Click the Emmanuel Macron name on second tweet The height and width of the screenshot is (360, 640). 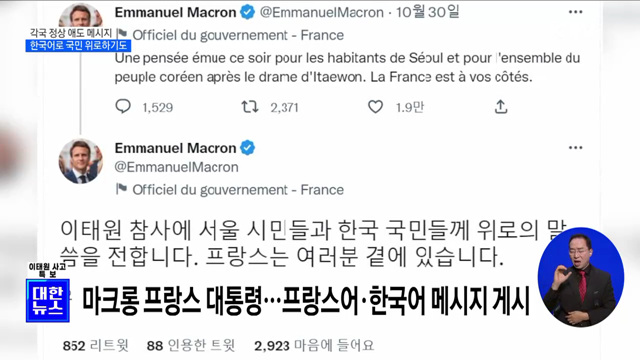[x=175, y=148]
